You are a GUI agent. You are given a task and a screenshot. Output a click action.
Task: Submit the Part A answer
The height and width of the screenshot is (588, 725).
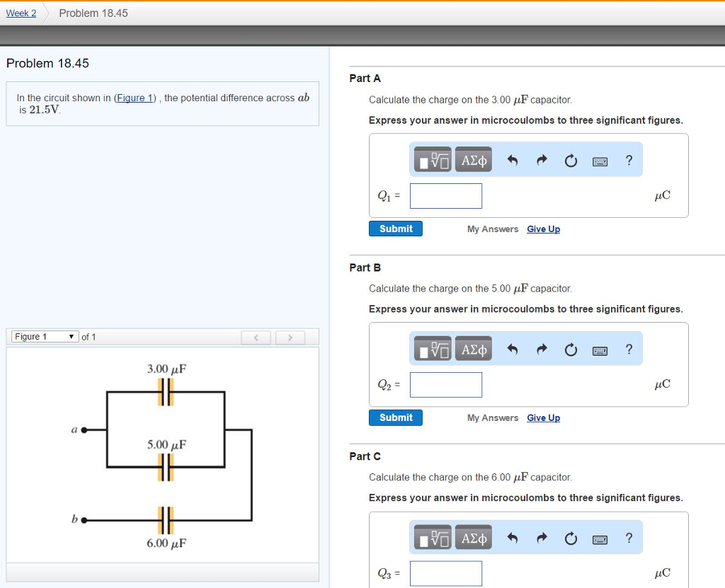pos(395,229)
